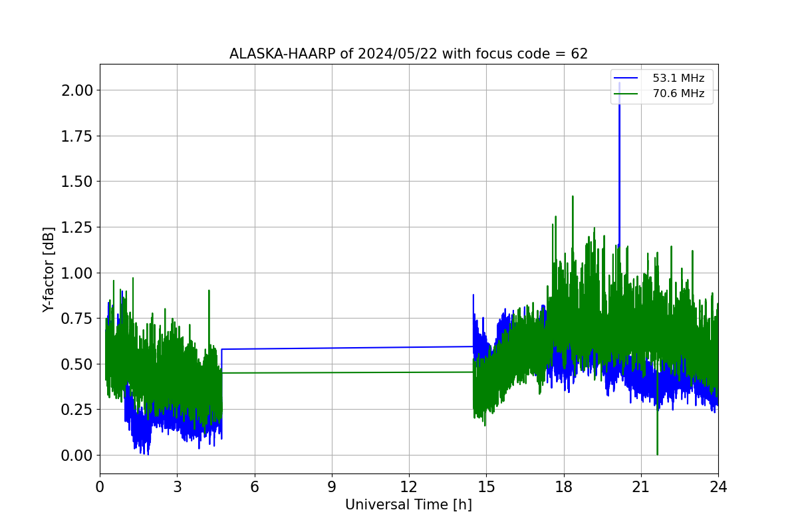Click the 0.75 y-axis tick label

point(76,319)
